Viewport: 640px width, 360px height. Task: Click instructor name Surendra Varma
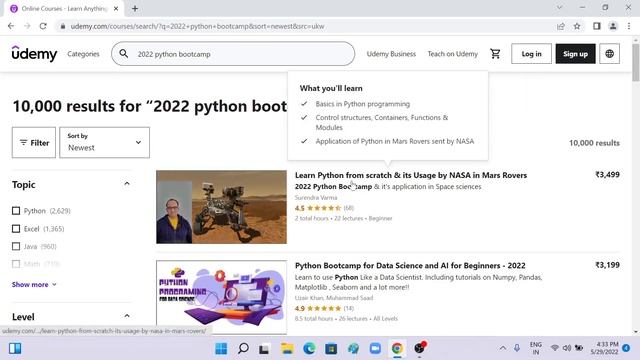[x=316, y=198]
